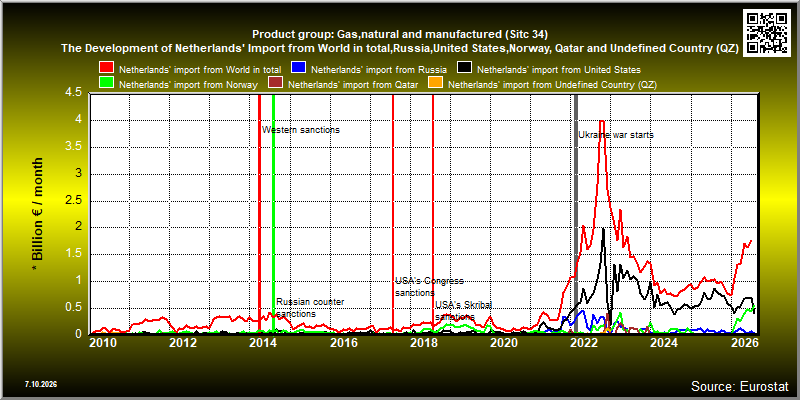The width and height of the screenshot is (800, 400).
Task: Click the green Norway legend swatch
Action: 107,84
